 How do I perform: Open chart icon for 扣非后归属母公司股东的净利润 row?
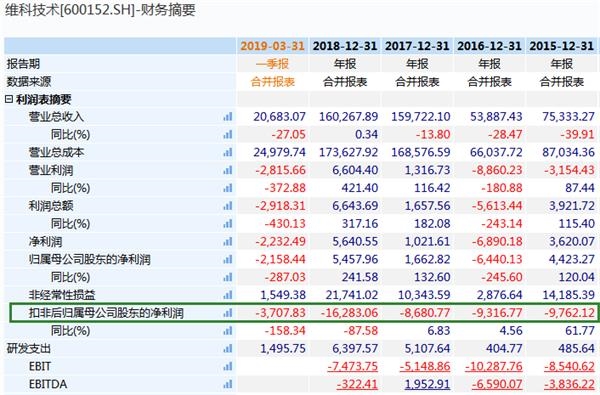coord(228,313)
